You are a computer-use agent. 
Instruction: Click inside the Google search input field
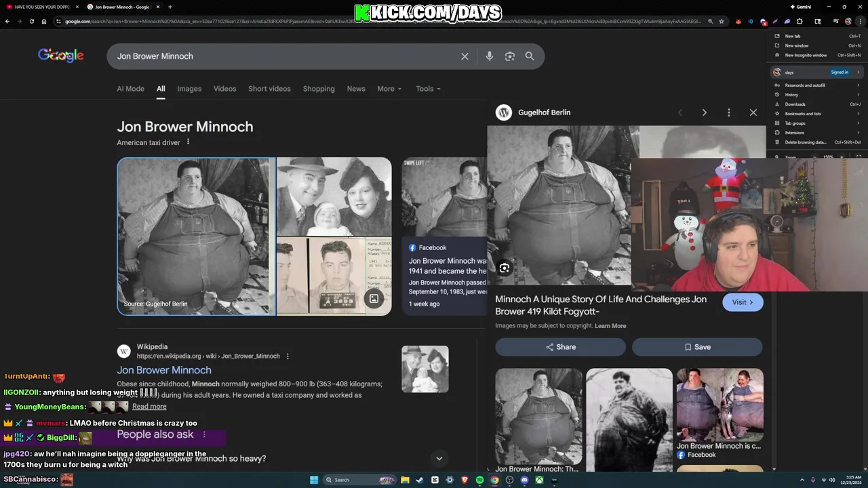pyautogui.click(x=285, y=56)
